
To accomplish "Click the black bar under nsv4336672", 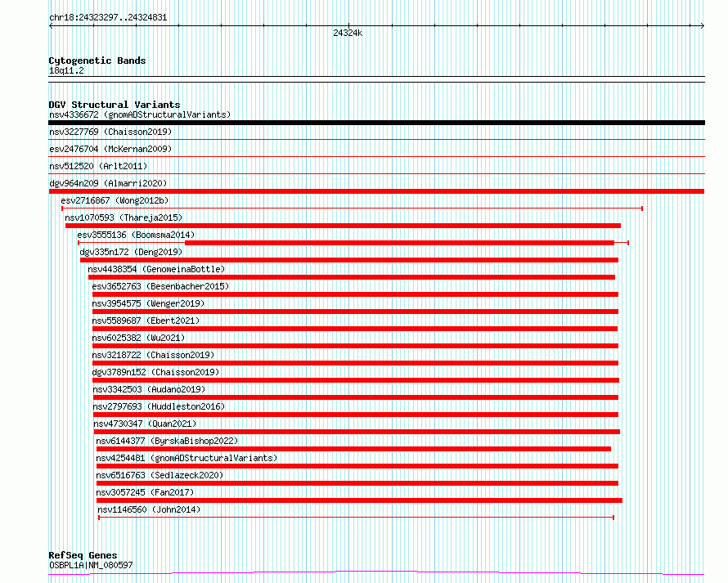I will [376, 123].
